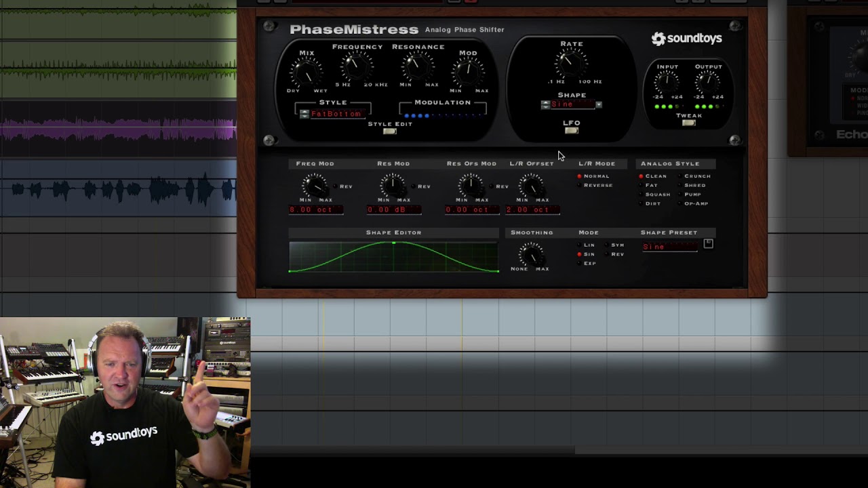Select Normal L/R Mode
Image resolution: width=868 pixels, height=488 pixels.
pos(593,176)
